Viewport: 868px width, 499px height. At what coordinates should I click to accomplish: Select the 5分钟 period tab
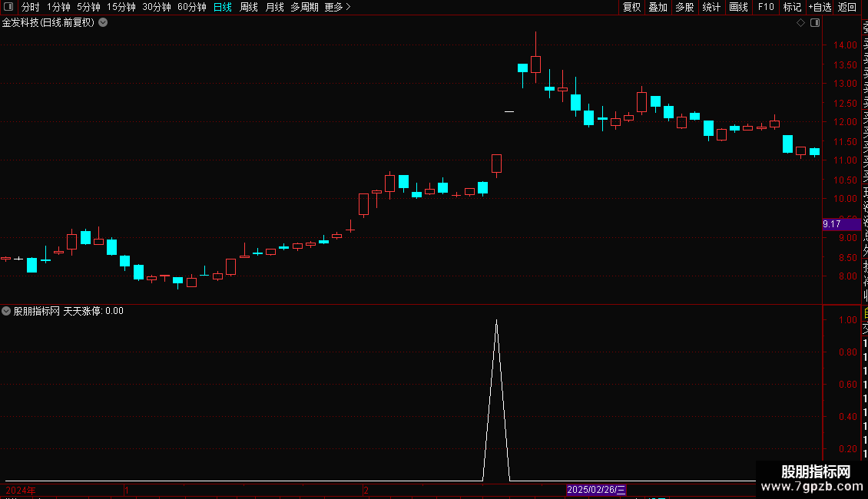[88, 7]
